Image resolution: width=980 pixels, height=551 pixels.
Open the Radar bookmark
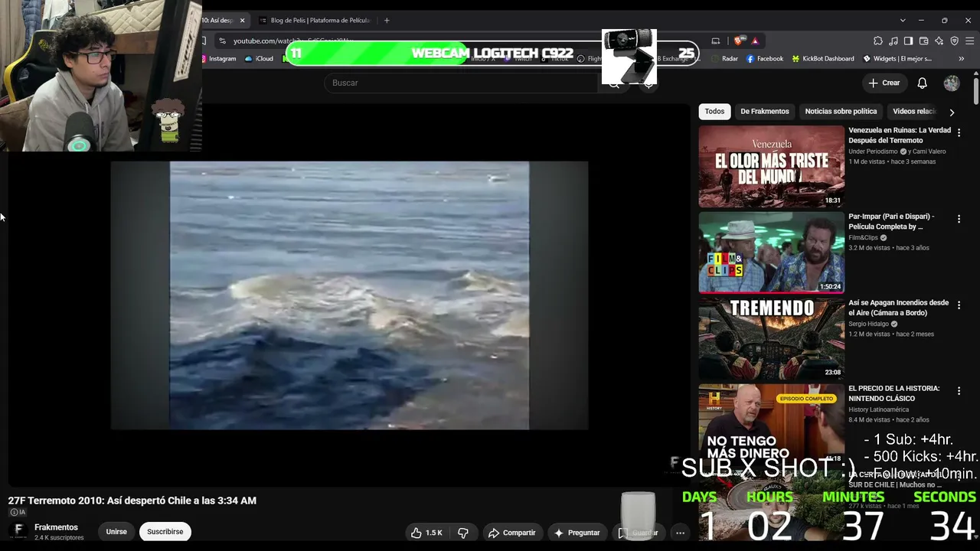(724, 58)
